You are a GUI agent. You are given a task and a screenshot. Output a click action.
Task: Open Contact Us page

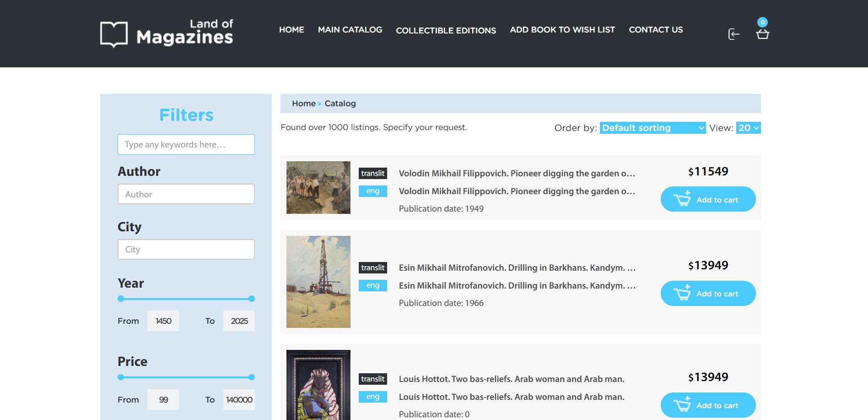(x=656, y=30)
